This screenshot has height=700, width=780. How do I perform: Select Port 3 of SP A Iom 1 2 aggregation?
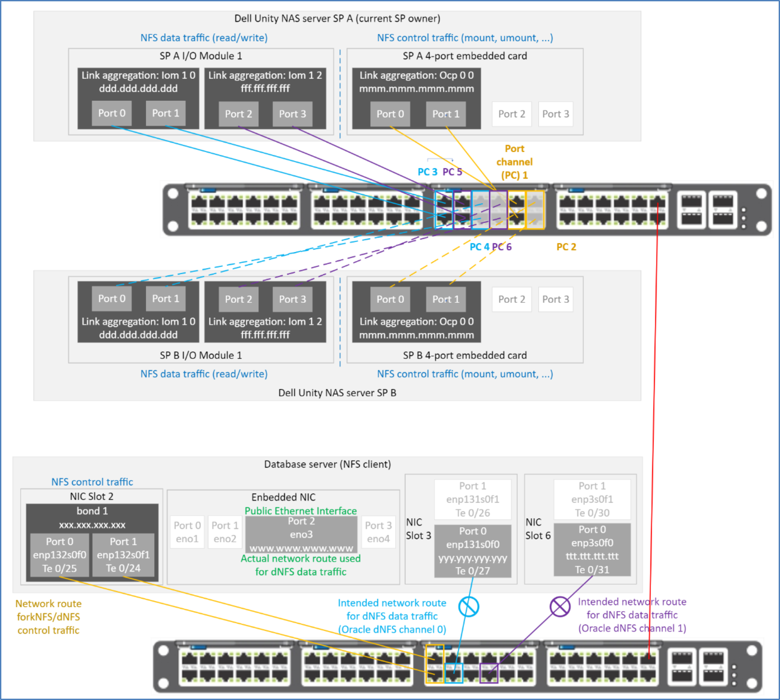(x=292, y=114)
